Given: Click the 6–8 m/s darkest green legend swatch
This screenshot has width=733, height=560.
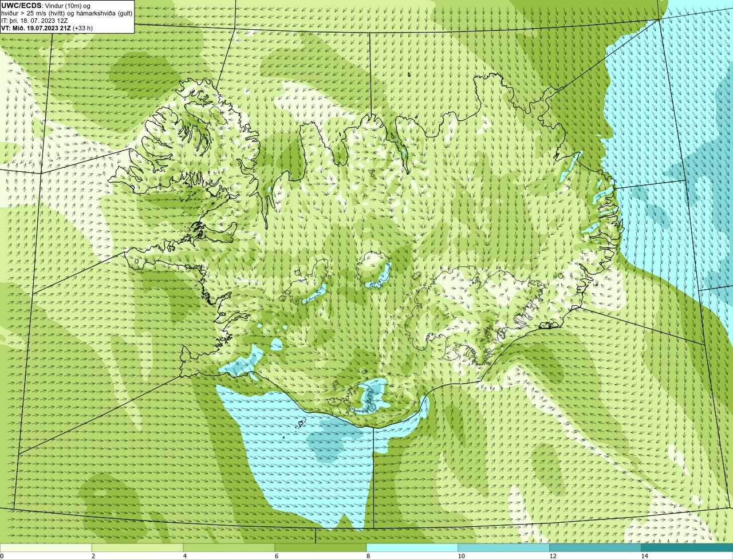Looking at the screenshot, I should [321, 547].
